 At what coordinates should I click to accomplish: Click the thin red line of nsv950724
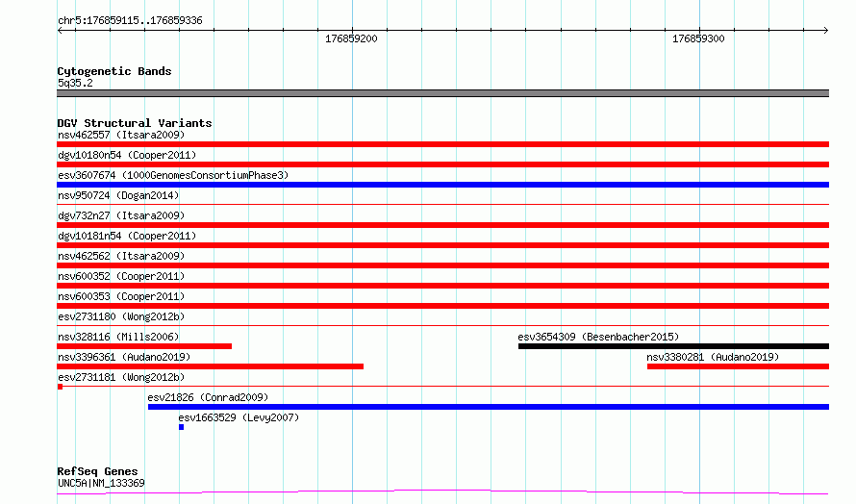coord(442,204)
